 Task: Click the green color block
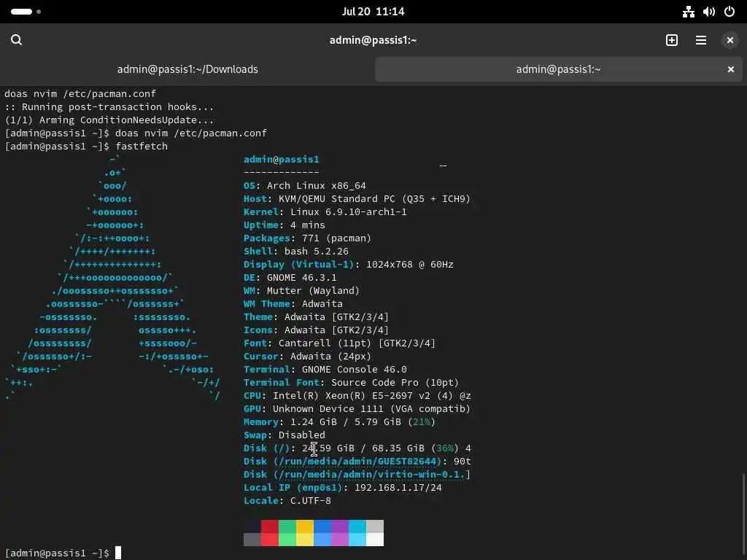[x=287, y=533]
